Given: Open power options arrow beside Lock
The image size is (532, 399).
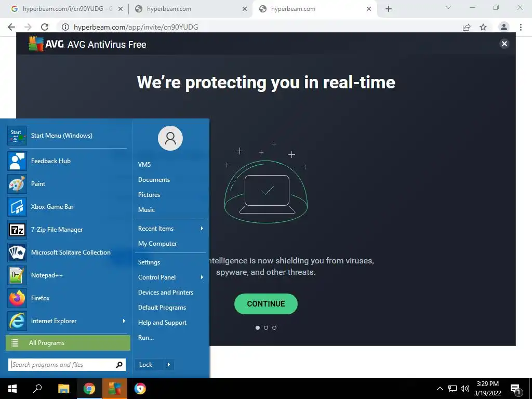Looking at the screenshot, I should tap(169, 365).
